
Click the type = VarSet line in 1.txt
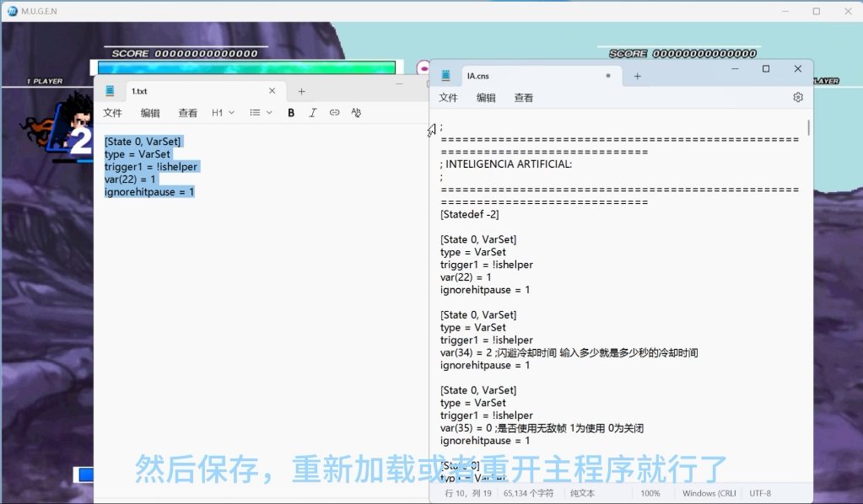[x=137, y=154]
